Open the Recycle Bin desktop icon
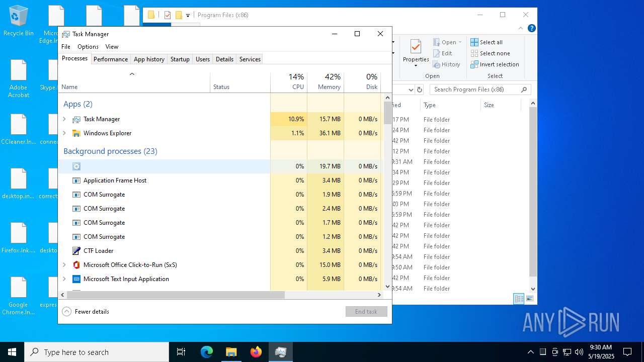The image size is (644, 362). tap(19, 21)
